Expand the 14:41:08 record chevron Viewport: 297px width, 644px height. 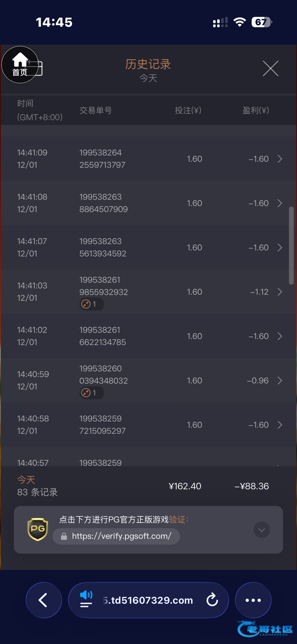[x=280, y=203]
